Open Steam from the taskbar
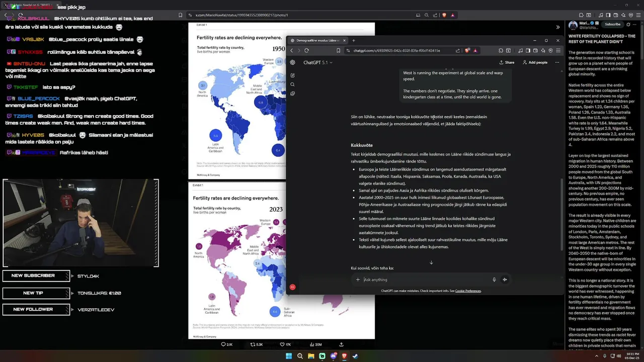The width and height of the screenshot is (644, 362). [x=355, y=356]
